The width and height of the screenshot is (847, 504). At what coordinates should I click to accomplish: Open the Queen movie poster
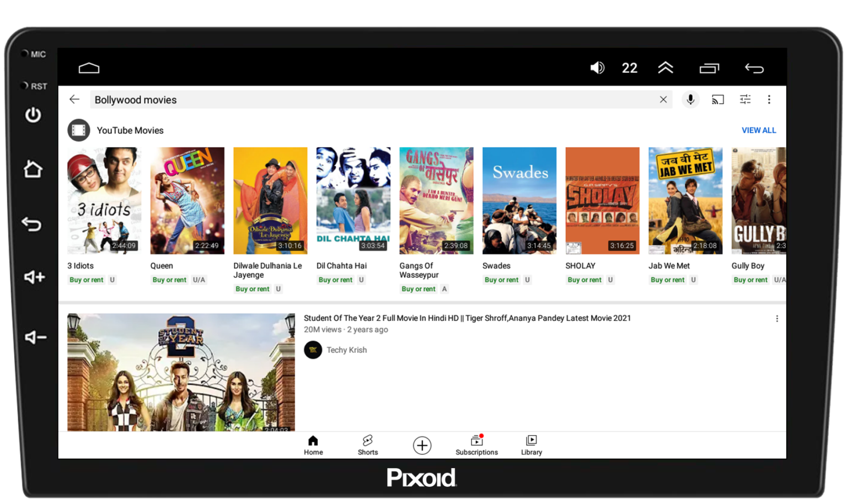pos(187,200)
